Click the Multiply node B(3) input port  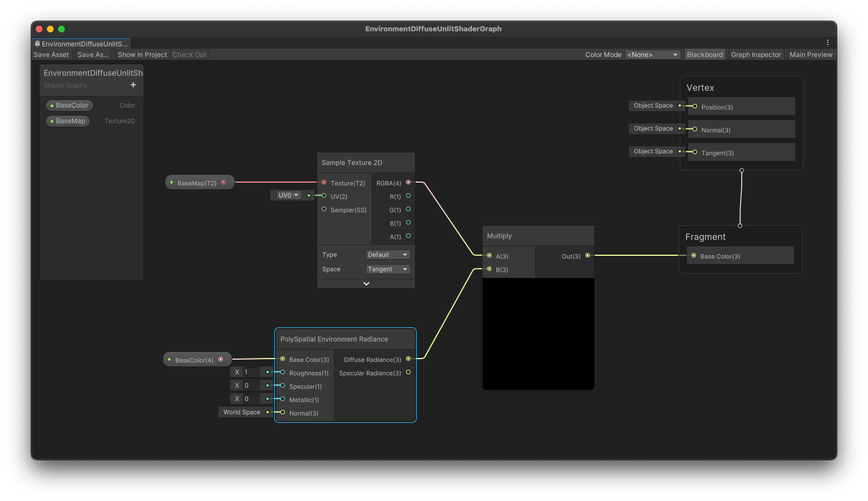(489, 269)
